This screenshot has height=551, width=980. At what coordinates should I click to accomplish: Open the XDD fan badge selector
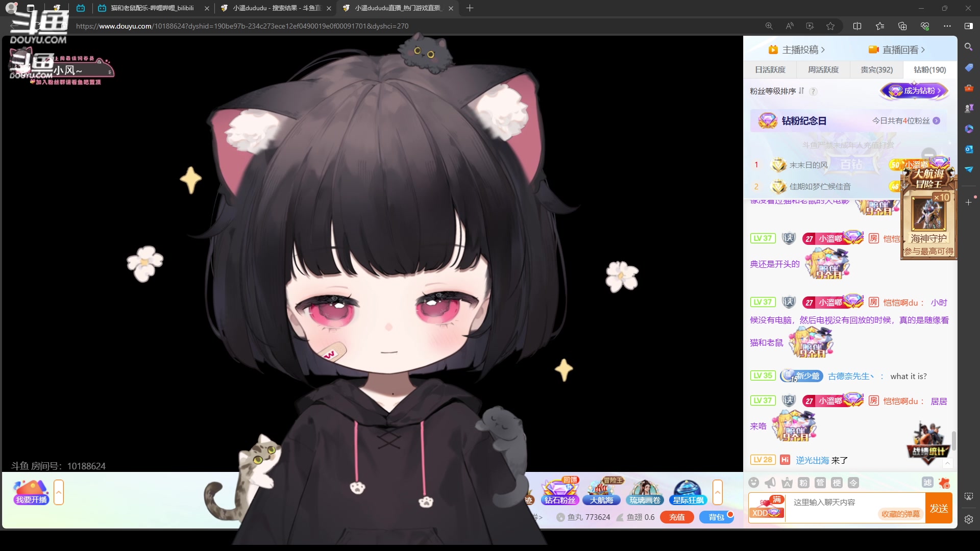coord(767,508)
